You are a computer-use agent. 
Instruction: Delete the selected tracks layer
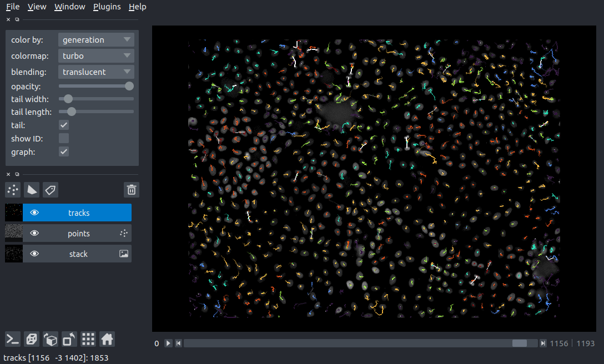click(x=131, y=189)
